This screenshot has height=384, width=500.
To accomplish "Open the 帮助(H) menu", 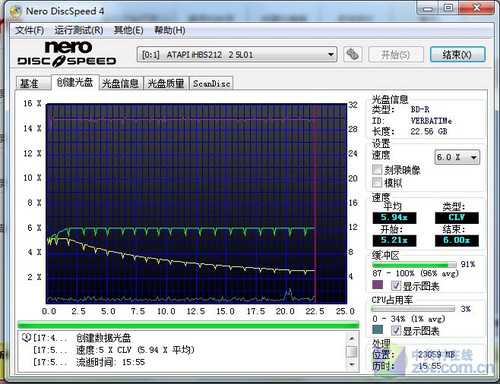I will [x=170, y=30].
